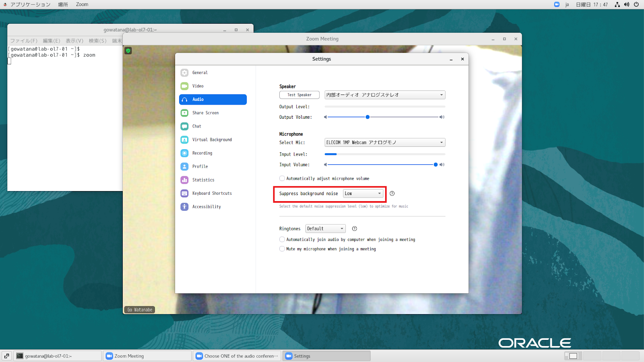
Task: Open Speaker device dropdown
Action: click(385, 95)
